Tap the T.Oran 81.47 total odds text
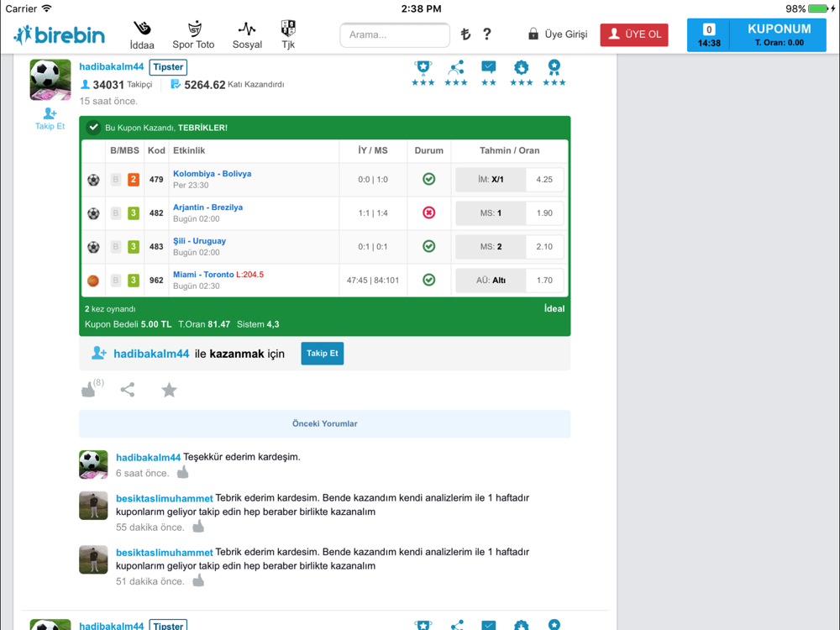 (x=204, y=324)
